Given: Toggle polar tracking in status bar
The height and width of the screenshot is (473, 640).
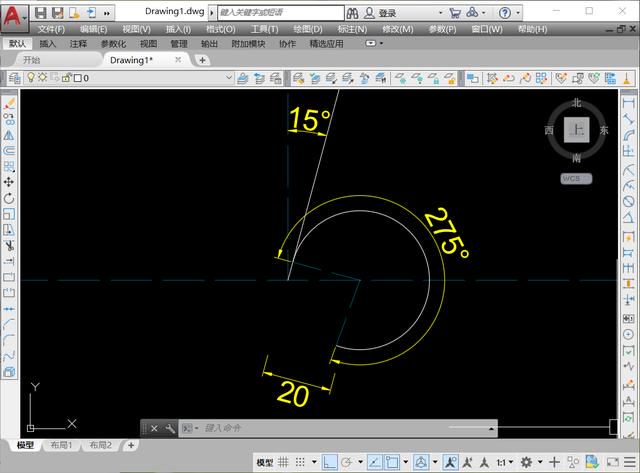Looking at the screenshot, I should coord(347,462).
